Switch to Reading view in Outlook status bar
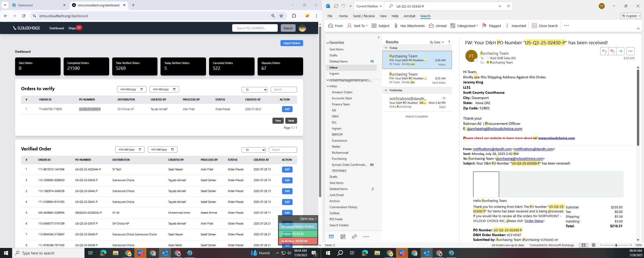Viewport: 644px width, 258px height. pyautogui.click(x=593, y=245)
